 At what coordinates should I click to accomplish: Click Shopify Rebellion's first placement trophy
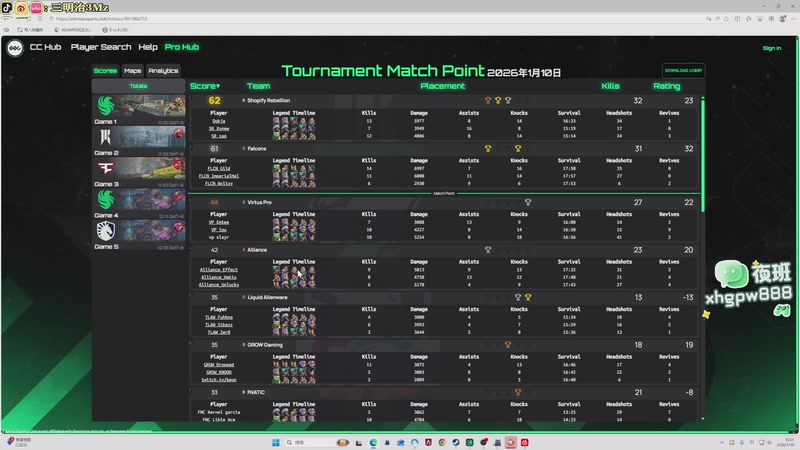point(488,101)
